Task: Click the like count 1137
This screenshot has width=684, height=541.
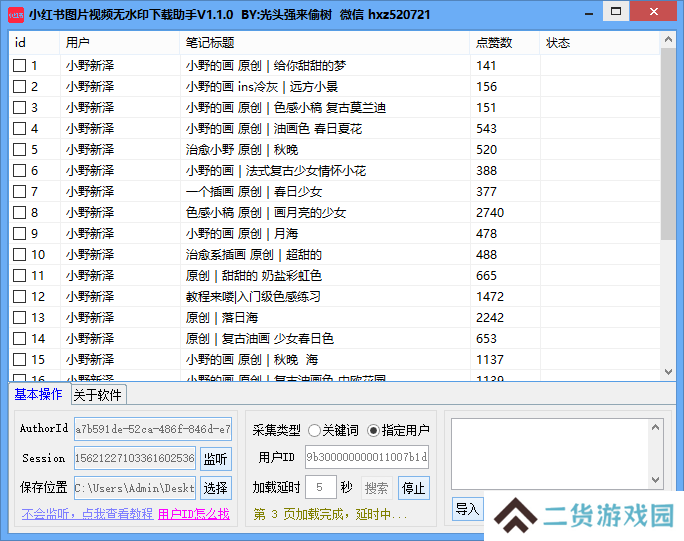Action: [x=490, y=360]
